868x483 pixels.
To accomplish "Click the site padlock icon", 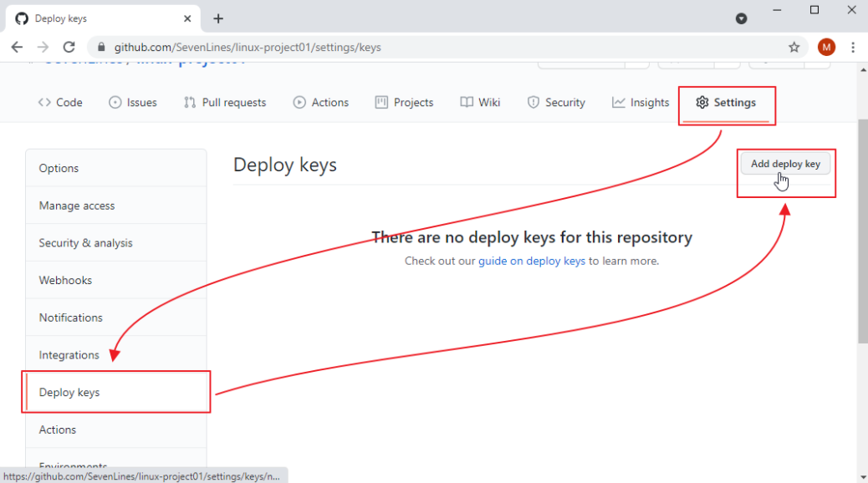I will [102, 48].
